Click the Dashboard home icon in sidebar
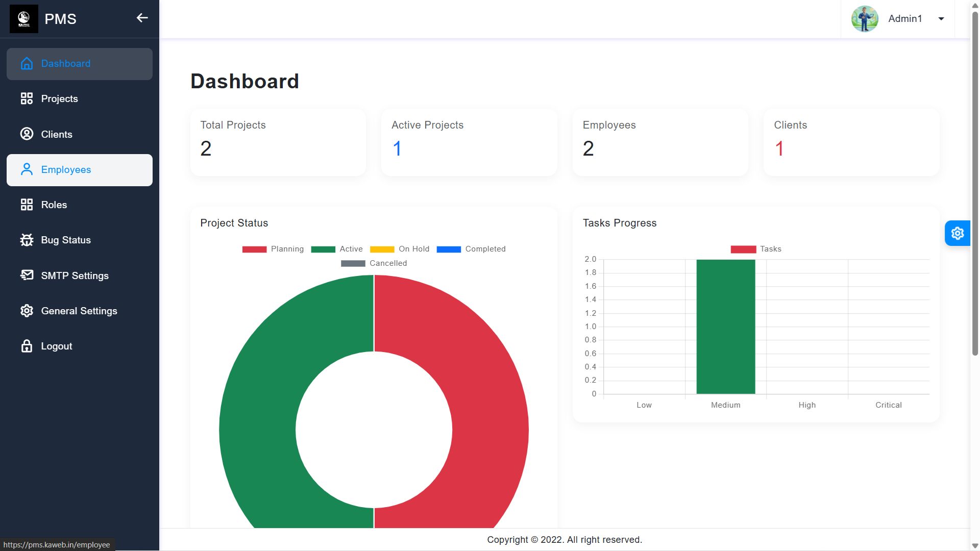 [x=27, y=64]
